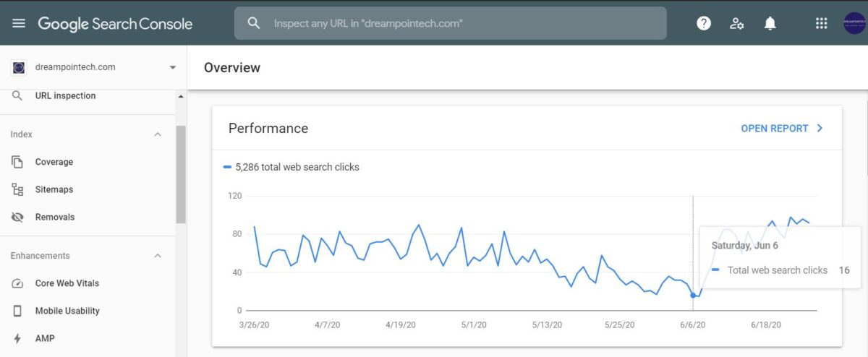This screenshot has height=357, width=868.
Task: Open users and permissions settings icon
Action: point(737,23)
